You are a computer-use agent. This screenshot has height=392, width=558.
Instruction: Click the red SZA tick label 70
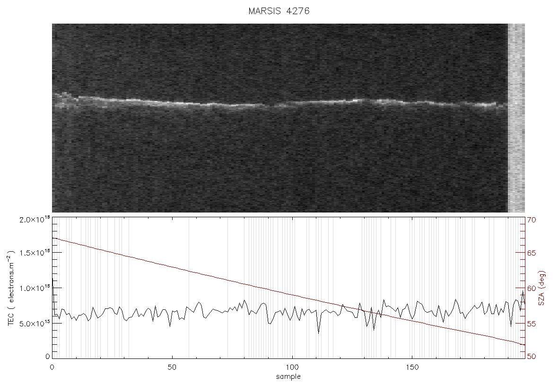tap(532, 220)
